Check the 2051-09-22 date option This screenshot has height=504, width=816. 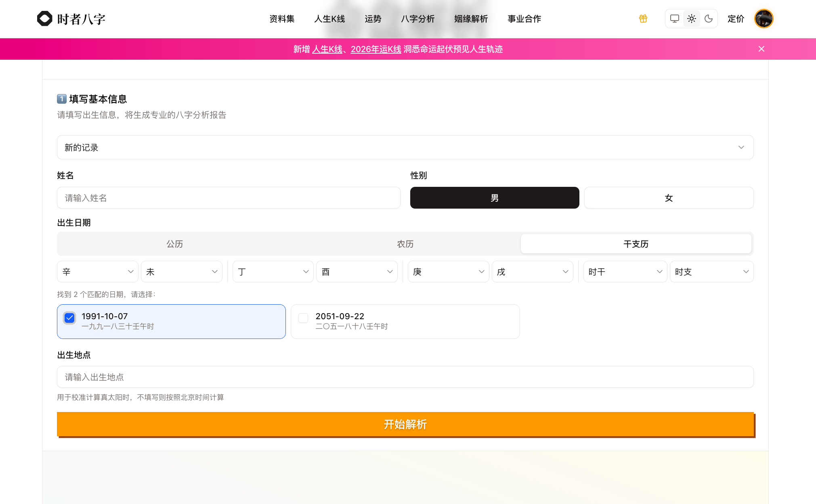click(303, 318)
